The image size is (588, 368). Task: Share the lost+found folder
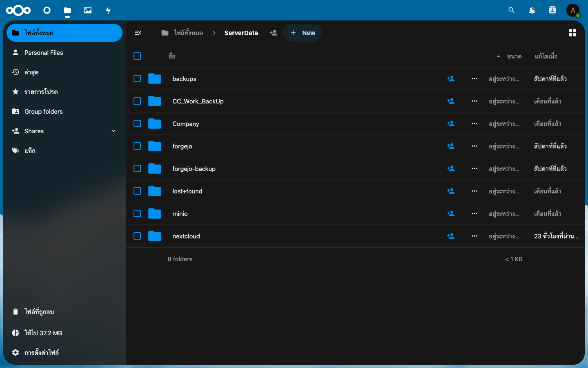tap(451, 191)
